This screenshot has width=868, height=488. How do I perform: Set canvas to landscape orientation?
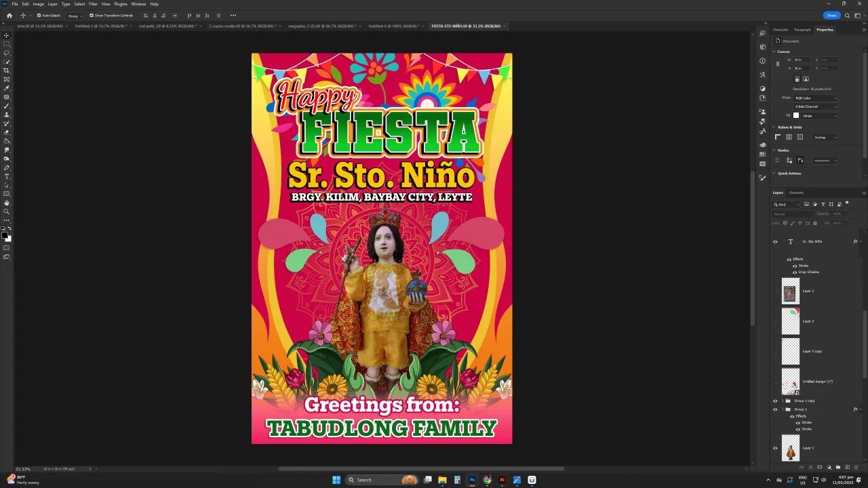tap(806, 79)
